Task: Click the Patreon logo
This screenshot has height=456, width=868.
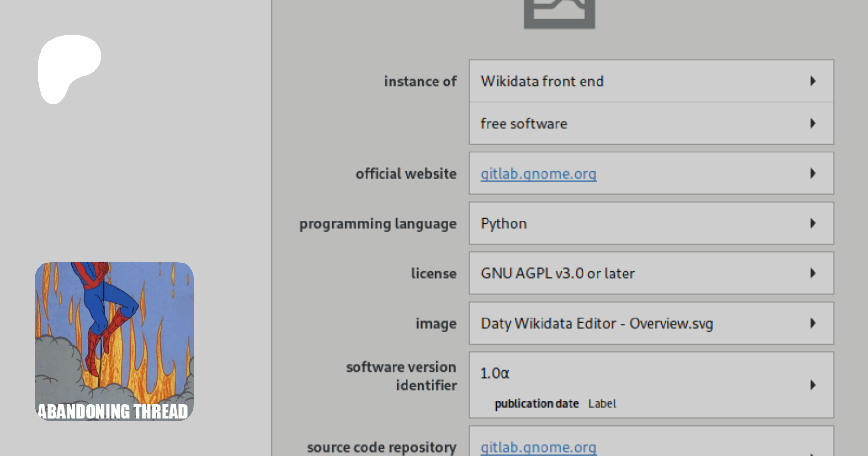Action: pyautogui.click(x=69, y=69)
